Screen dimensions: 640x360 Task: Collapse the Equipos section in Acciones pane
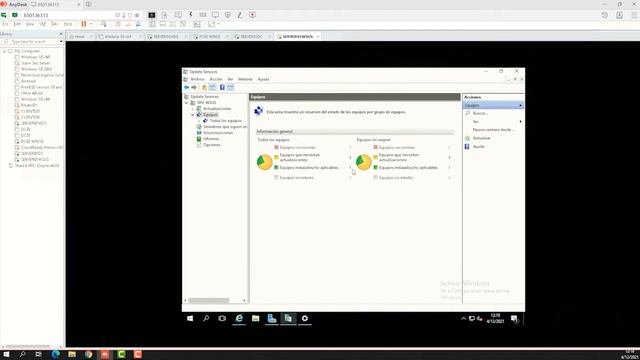pyautogui.click(x=520, y=106)
